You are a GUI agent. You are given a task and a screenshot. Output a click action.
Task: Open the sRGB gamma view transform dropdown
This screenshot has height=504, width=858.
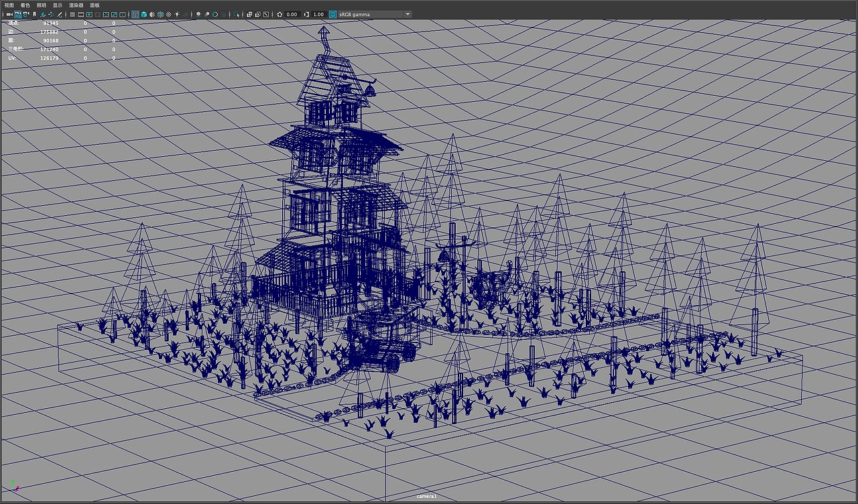(x=375, y=14)
